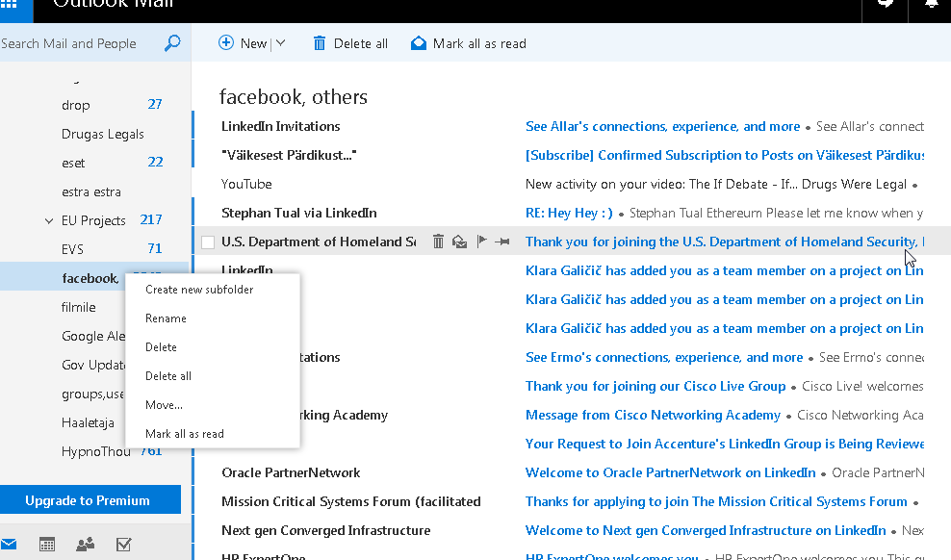The image size is (951, 560).
Task: Open Welcome to Oracle PartnerNetwork email
Action: (670, 472)
